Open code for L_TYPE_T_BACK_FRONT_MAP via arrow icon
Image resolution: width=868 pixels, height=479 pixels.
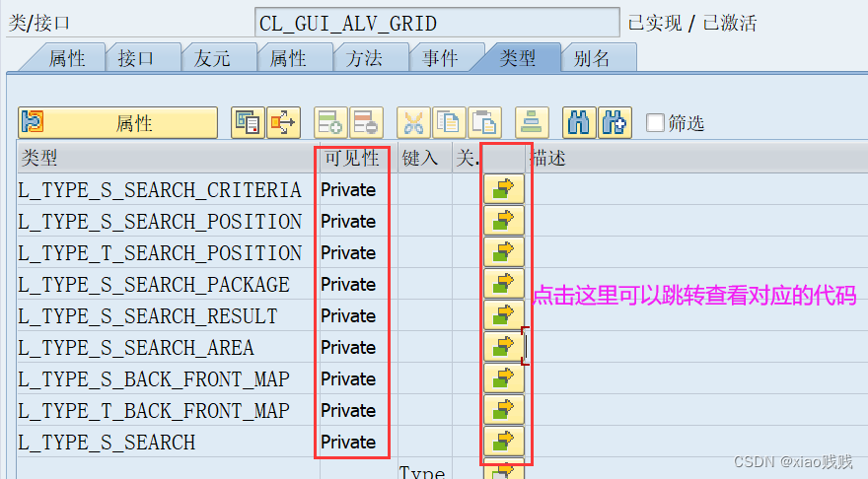coord(504,410)
